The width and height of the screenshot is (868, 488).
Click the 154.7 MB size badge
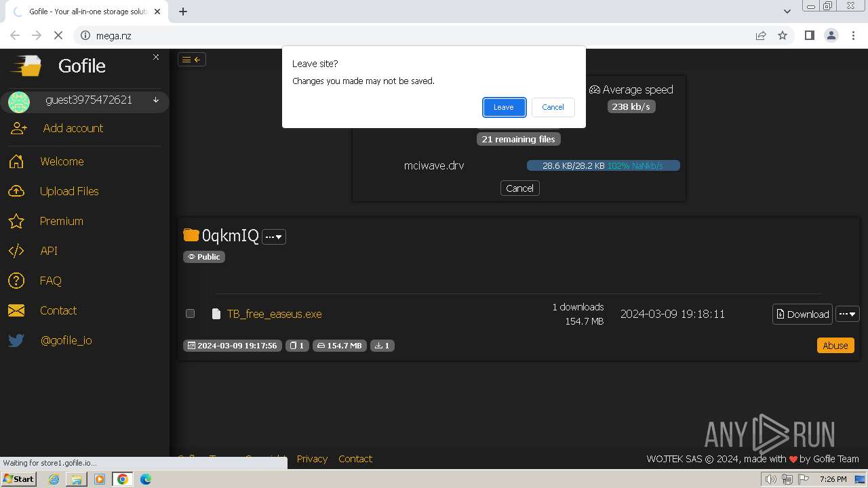(x=340, y=346)
